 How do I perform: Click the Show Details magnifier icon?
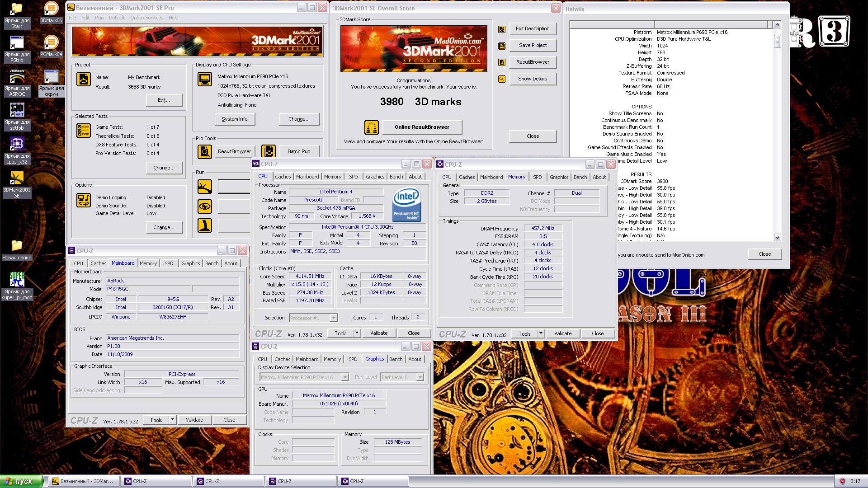click(x=502, y=79)
